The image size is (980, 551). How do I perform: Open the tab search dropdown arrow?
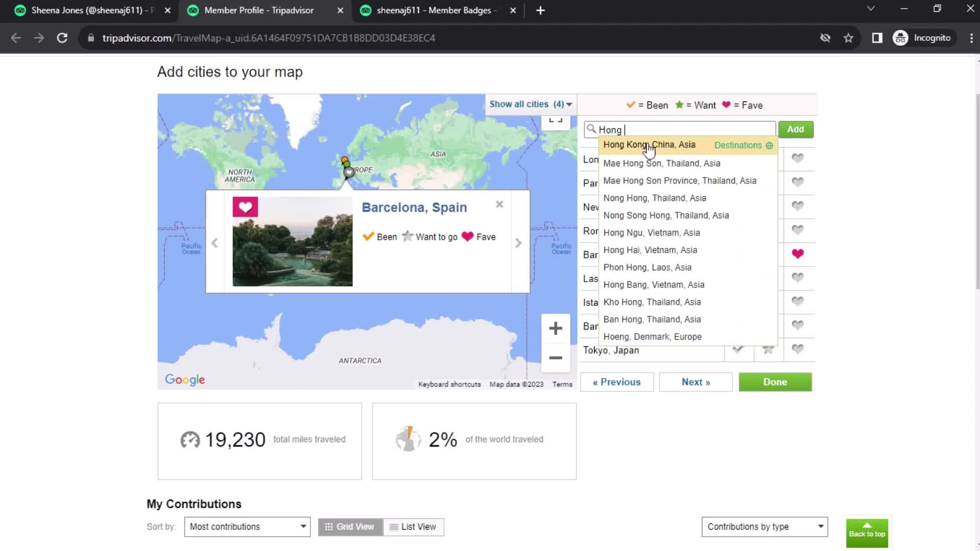pos(871,9)
